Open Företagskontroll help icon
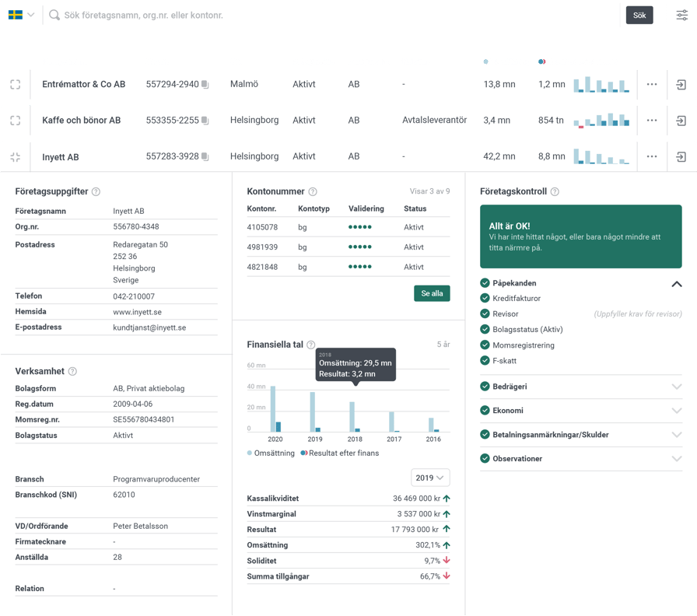 pyautogui.click(x=555, y=191)
